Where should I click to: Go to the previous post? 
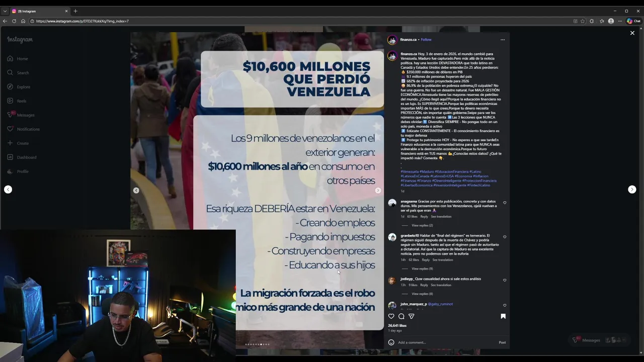(x=8, y=190)
